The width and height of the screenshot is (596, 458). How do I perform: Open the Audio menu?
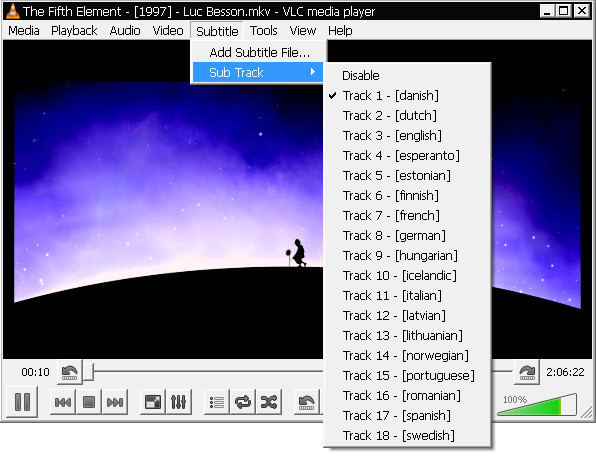125,31
